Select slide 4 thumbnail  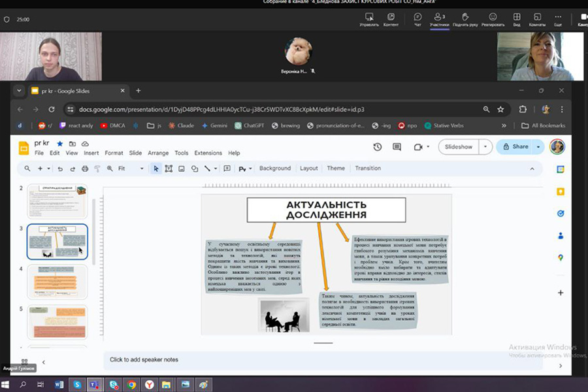tap(57, 282)
